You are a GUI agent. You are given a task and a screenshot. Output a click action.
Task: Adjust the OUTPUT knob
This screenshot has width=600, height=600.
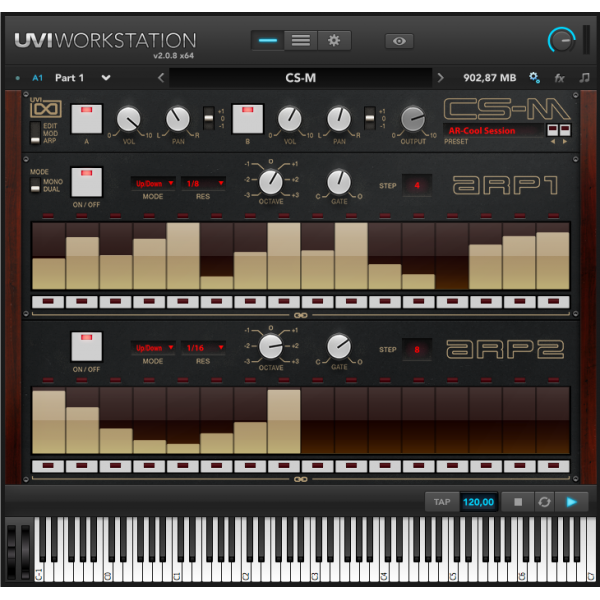pyautogui.click(x=413, y=119)
